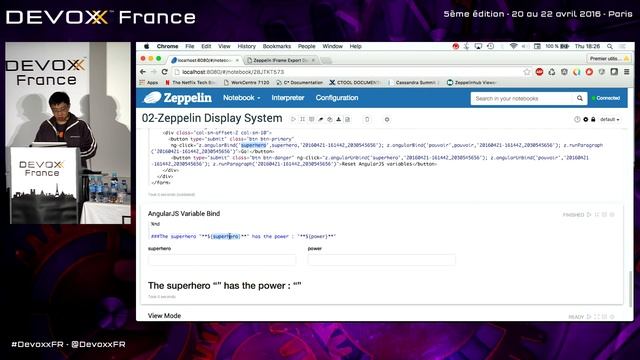Switch to Zeppelin Iframe Export tab
The image size is (640, 360).
tap(280, 60)
